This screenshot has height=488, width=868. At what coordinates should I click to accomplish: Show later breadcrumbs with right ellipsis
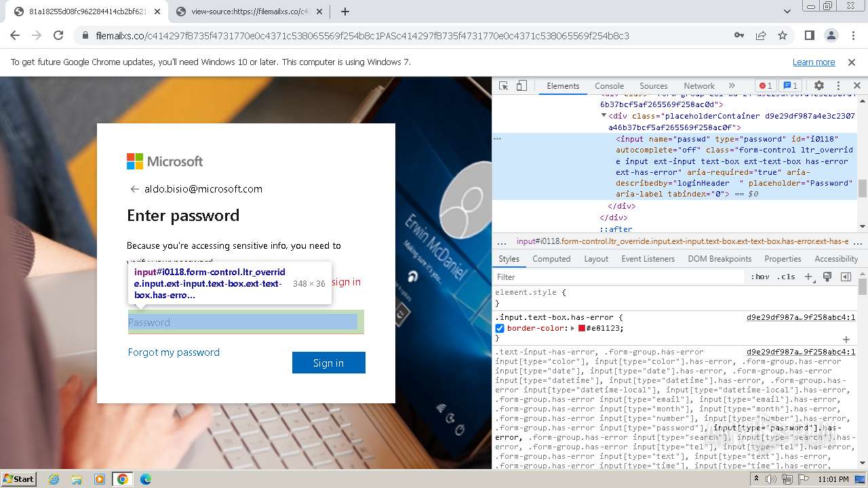[x=857, y=242]
